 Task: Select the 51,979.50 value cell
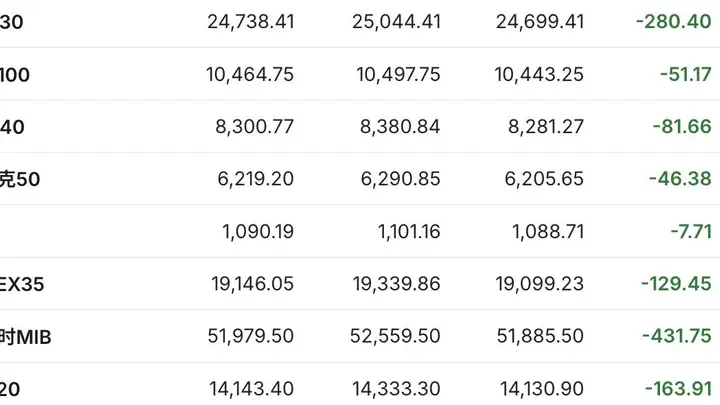tap(251, 336)
